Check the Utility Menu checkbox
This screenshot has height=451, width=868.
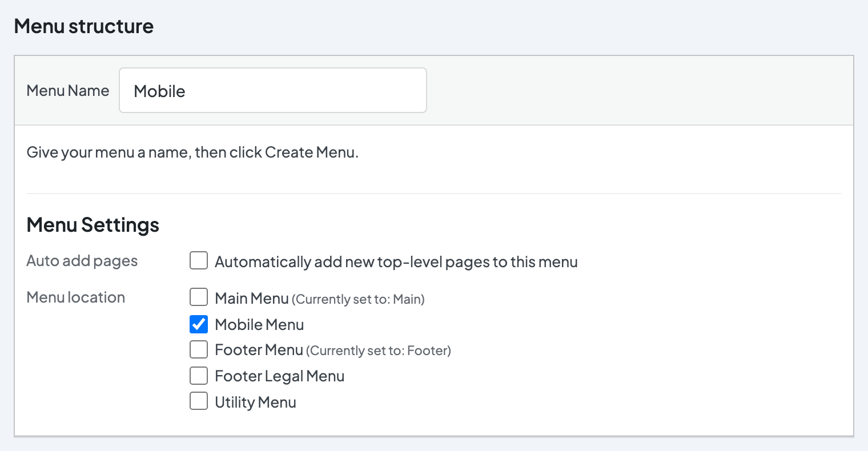click(x=199, y=401)
